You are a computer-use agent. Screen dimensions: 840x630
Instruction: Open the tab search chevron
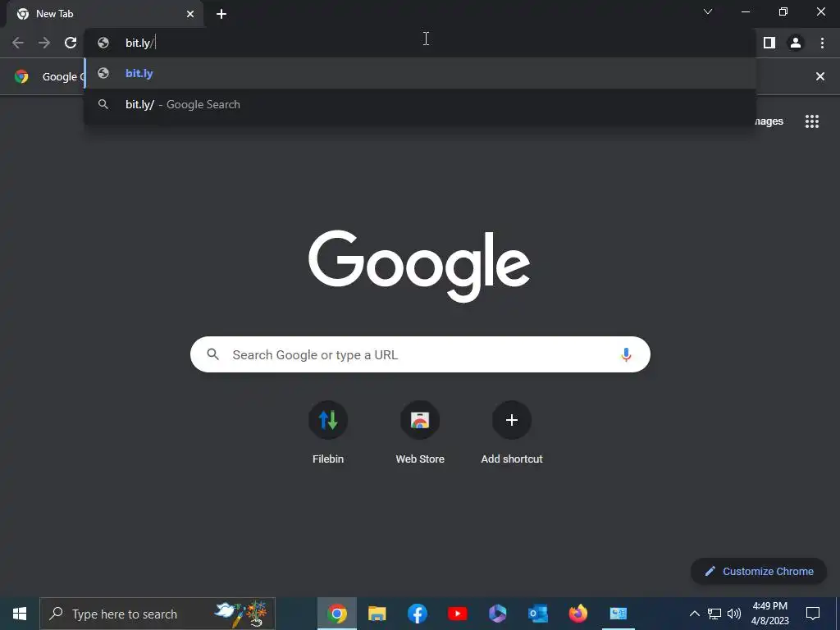tap(708, 11)
